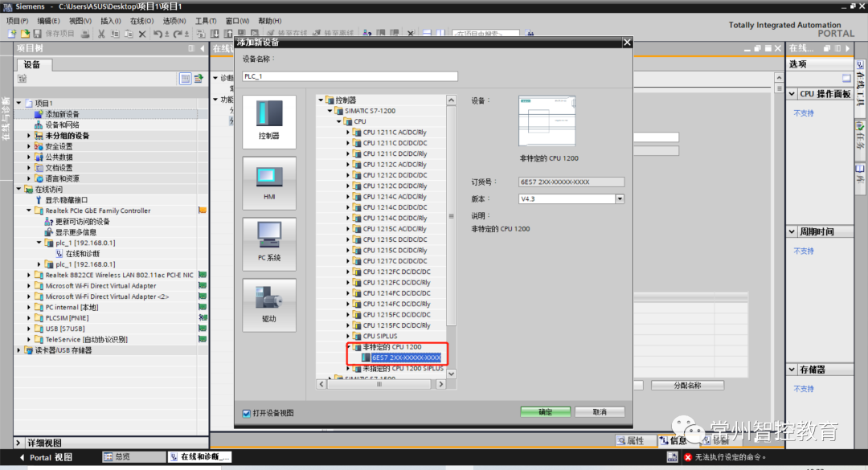Expand the CPU 1214C DC/DC/DC node
Viewport: 868px width, 470px height.
348,207
